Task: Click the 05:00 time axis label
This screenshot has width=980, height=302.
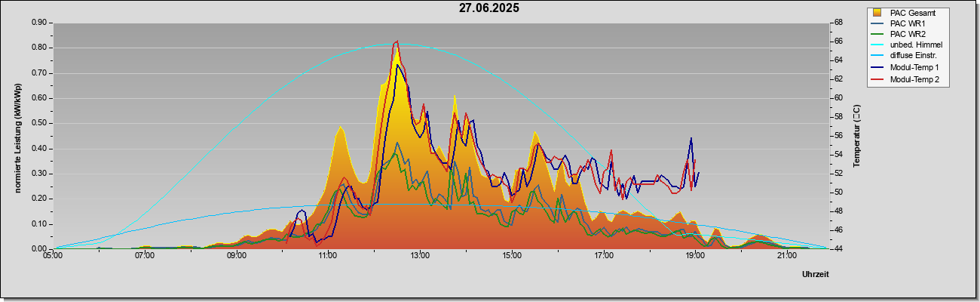Action: 53,256
